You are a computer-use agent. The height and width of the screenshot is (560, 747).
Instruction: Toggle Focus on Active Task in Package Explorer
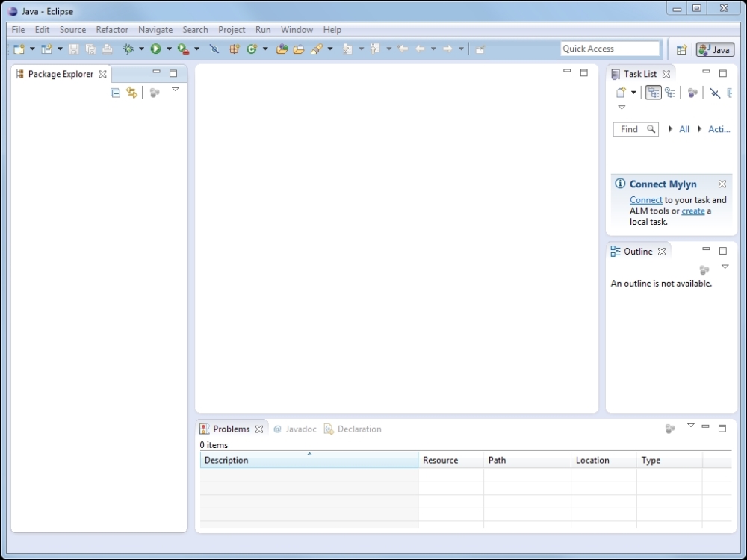click(x=155, y=93)
